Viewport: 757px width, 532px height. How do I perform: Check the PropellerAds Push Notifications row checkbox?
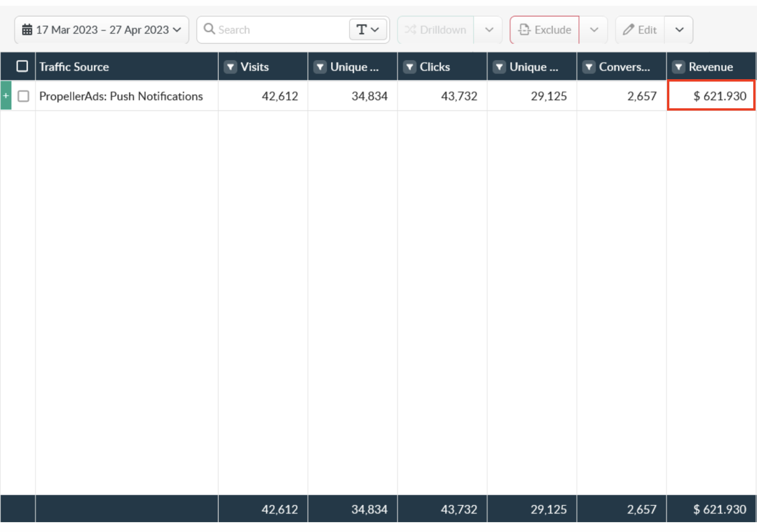[23, 96]
